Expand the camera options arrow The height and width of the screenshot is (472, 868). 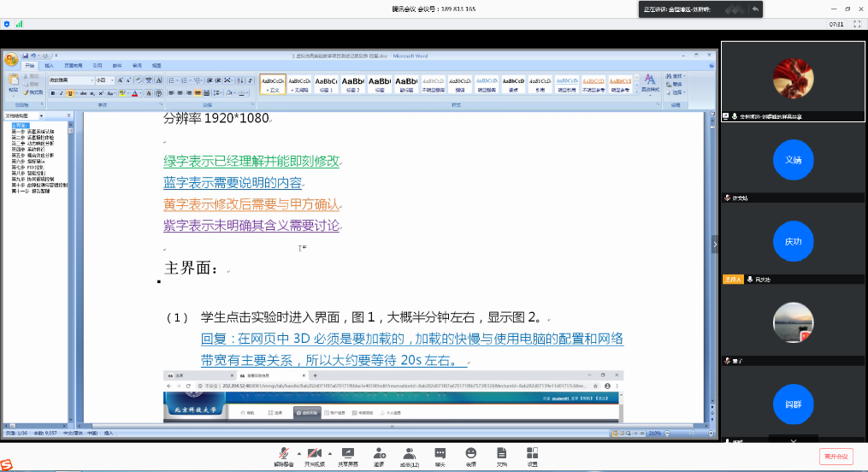329,452
